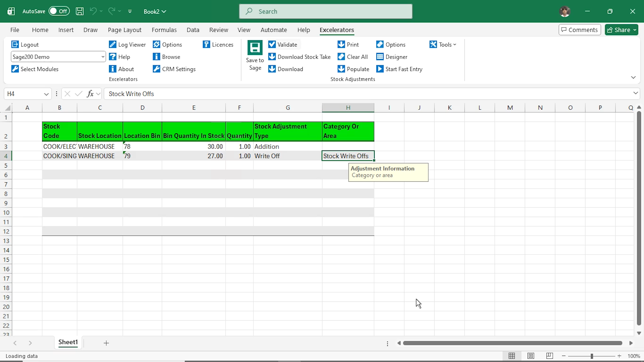Image resolution: width=644 pixels, height=362 pixels.
Task: Click the Clear All icon
Action: tap(341, 57)
